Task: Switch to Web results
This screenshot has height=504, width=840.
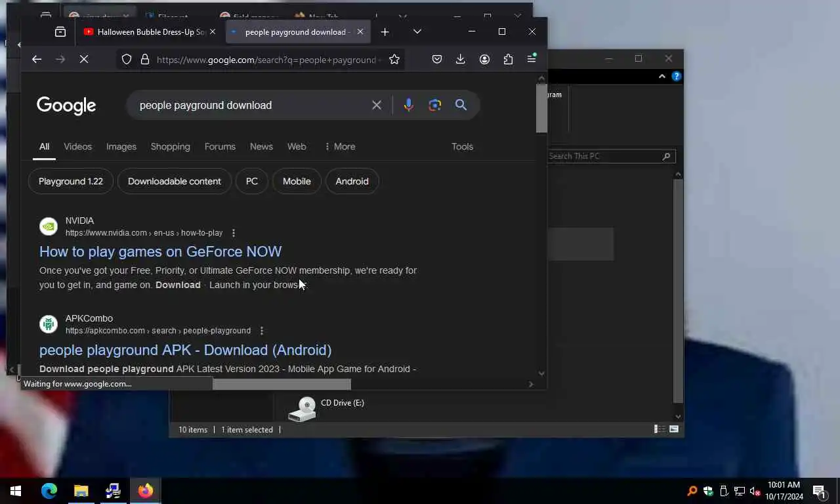Action: tap(297, 146)
